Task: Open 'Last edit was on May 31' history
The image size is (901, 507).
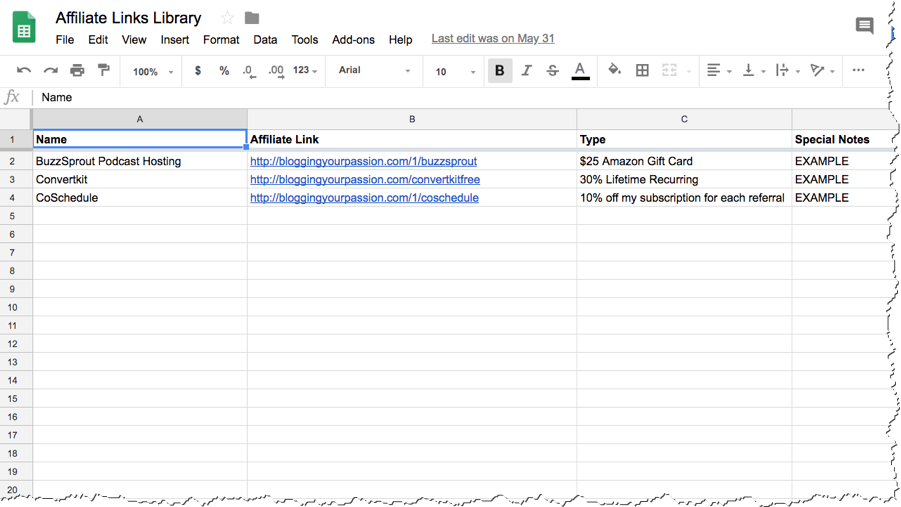Action: click(493, 39)
